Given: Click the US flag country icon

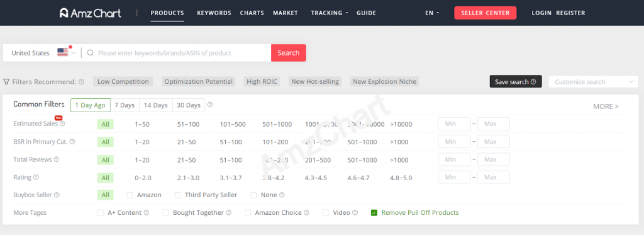Looking at the screenshot, I should tap(62, 53).
